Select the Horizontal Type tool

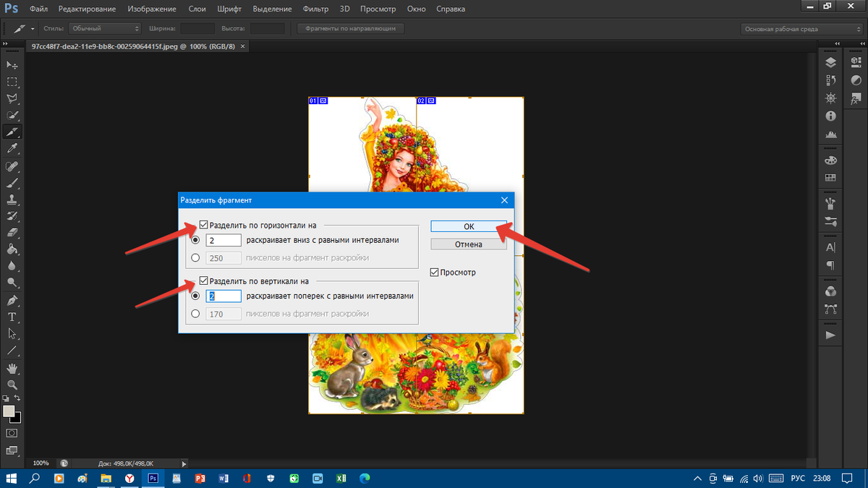(12, 317)
